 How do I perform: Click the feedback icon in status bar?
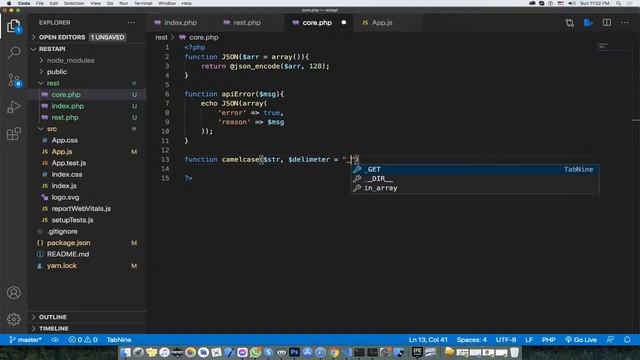610,340
